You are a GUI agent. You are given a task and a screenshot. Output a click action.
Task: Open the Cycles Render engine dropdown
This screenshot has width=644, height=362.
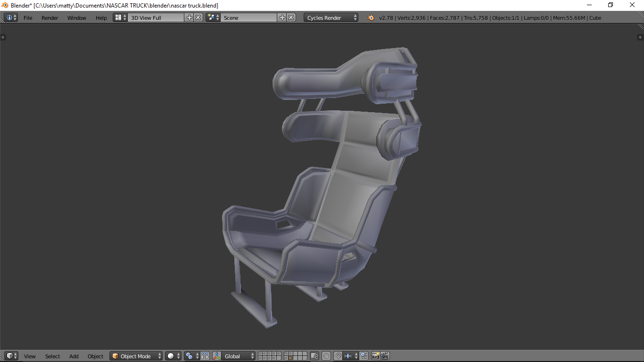pos(331,17)
